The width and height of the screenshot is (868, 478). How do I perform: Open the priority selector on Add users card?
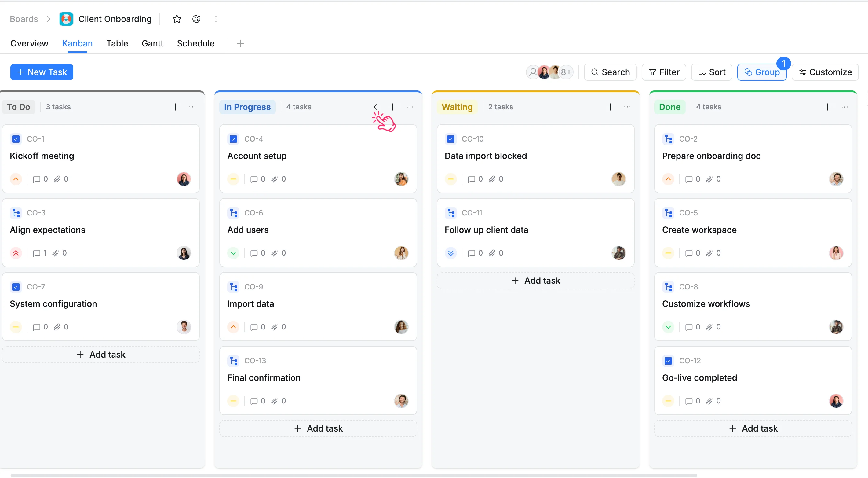233,253
